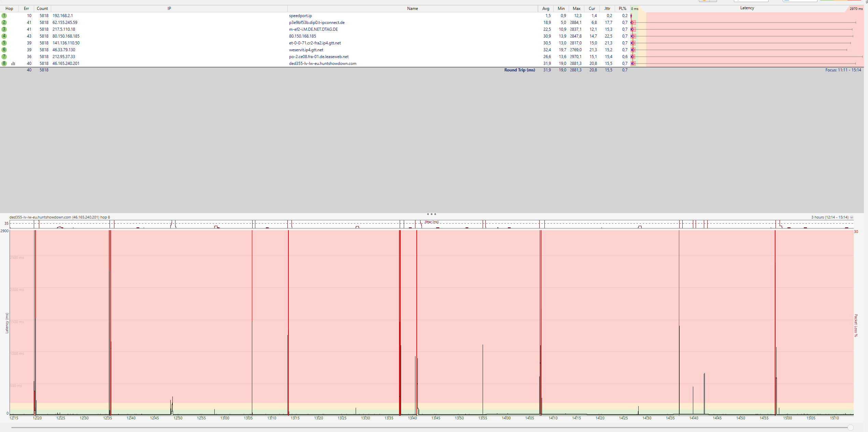Screen dimensions: 868x432
Task: Click the Focus: 11:11 - 15:14 label
Action: tap(843, 70)
